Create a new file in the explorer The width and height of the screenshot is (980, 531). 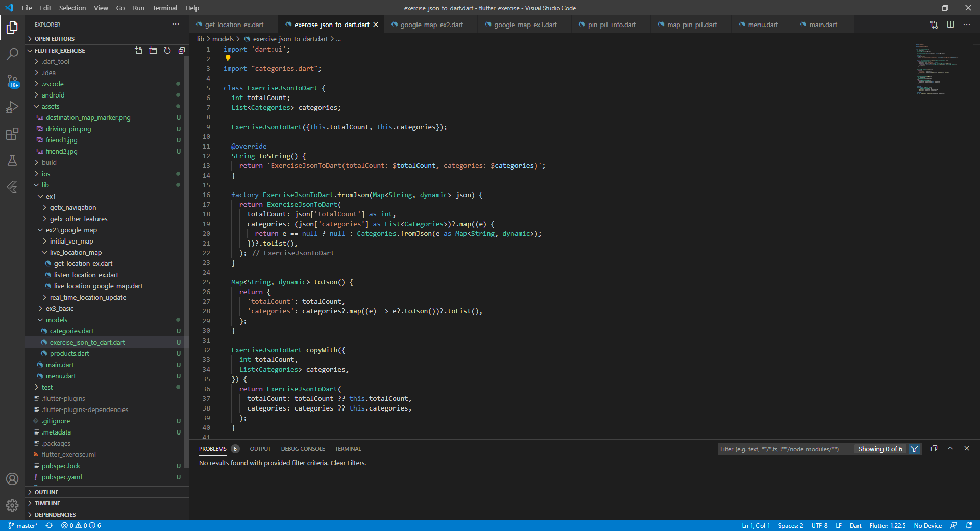[x=138, y=50]
